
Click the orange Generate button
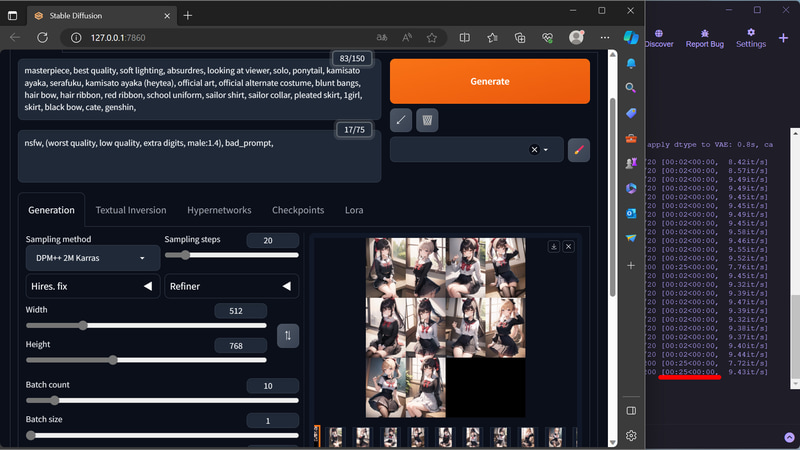pyautogui.click(x=490, y=81)
